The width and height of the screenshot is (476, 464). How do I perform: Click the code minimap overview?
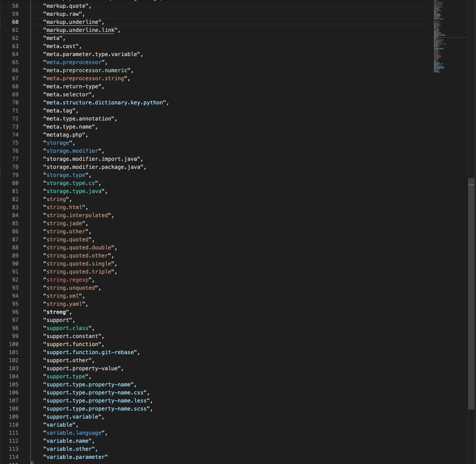(x=450, y=37)
